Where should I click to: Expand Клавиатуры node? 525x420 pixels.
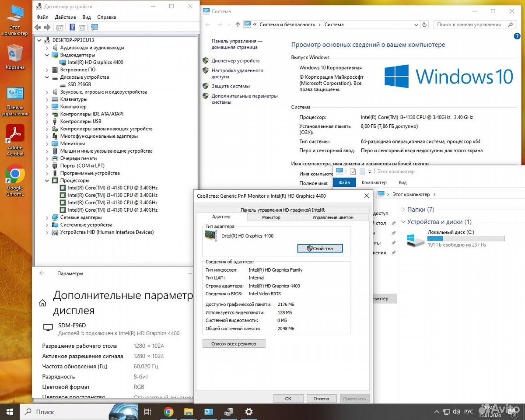coord(47,99)
